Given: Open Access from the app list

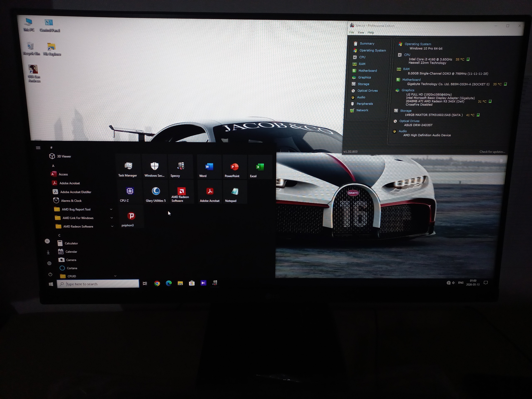Looking at the screenshot, I should (59, 174).
